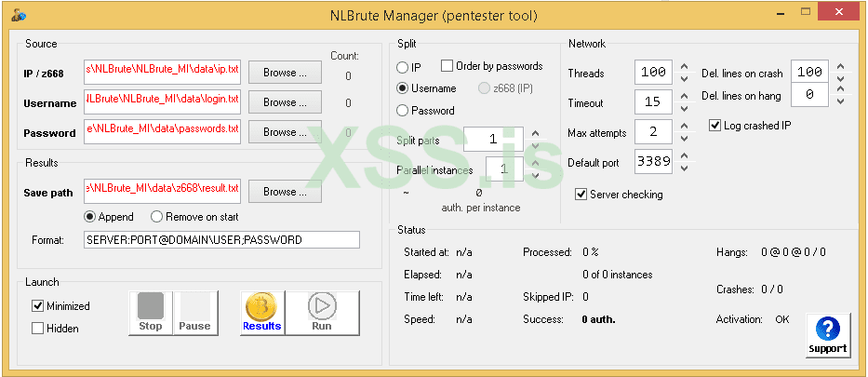Increase Timeout with the up arrow
This screenshot has width=868, height=377.
point(684,96)
